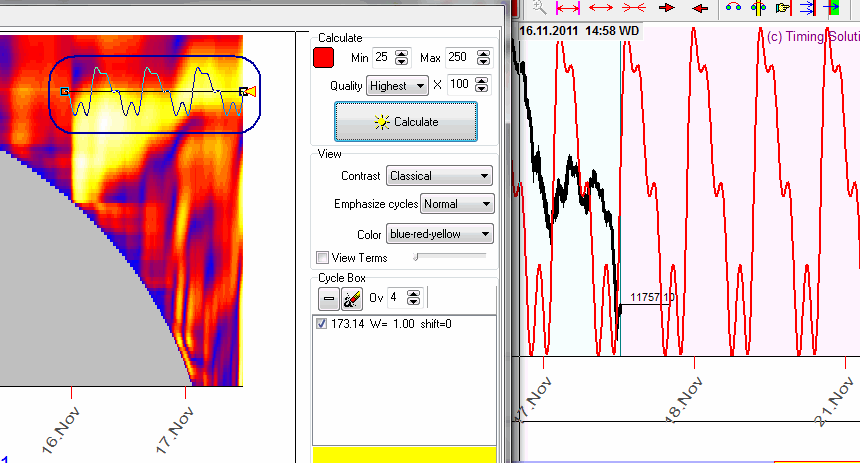Click the minus remove button in Cycle Box
This screenshot has width=860, height=463.
tap(328, 297)
